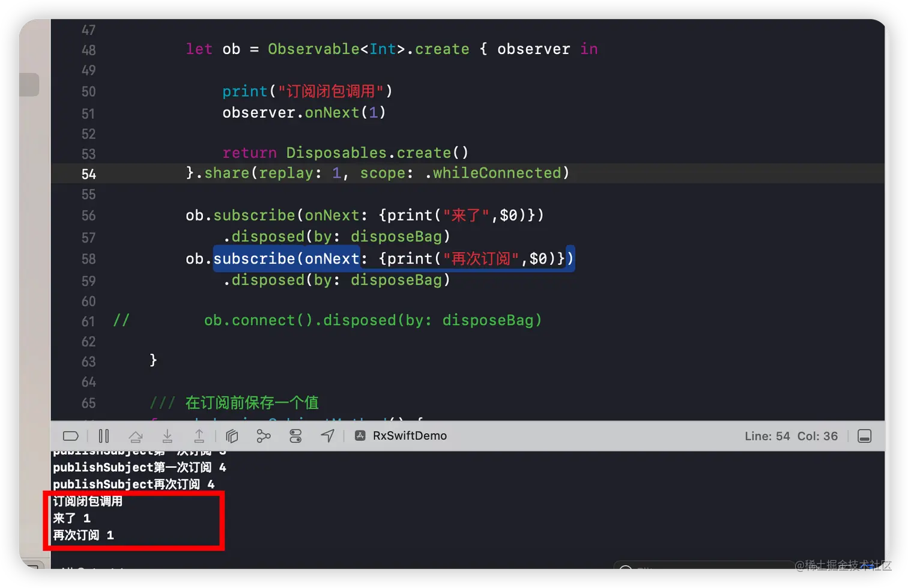
Task: Click line number 61 in the gutter
Action: click(89, 322)
